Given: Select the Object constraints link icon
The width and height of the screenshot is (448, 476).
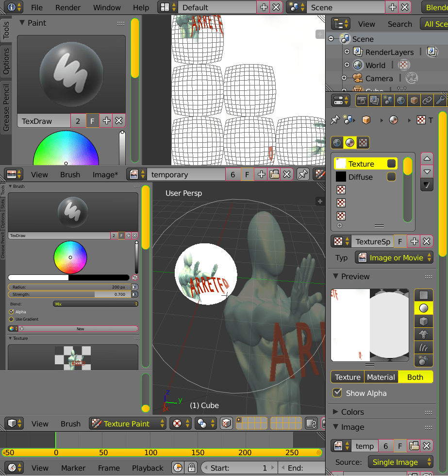Looking at the screenshot, I should click(426, 100).
